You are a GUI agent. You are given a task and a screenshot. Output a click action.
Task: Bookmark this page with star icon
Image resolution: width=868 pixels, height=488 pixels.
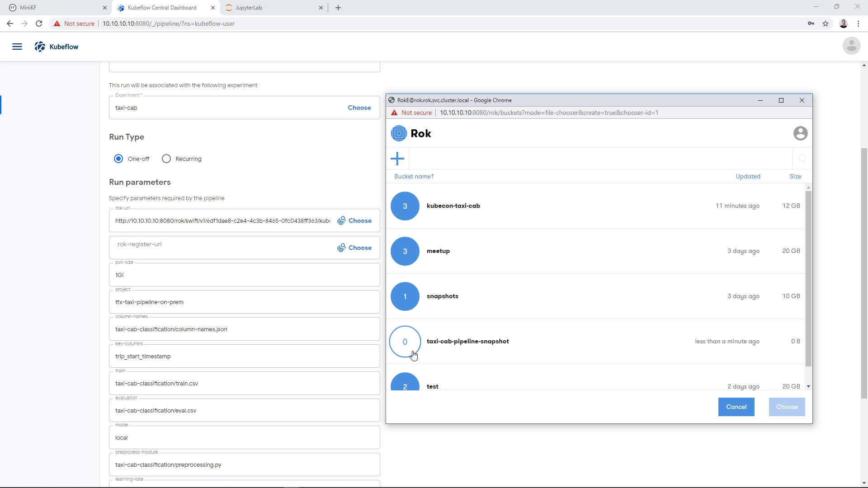826,23
